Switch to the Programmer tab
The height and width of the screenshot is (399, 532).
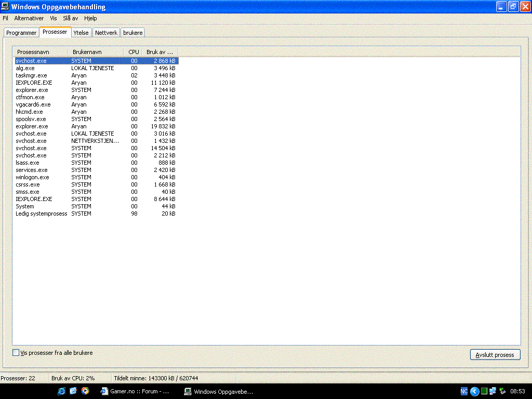tap(21, 33)
